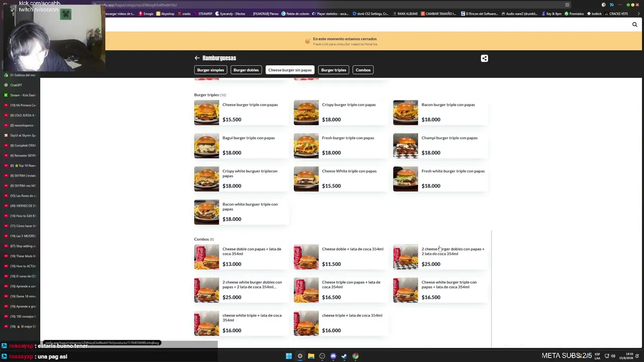Open the These Mods sidebar tab
The height and width of the screenshot is (362, 644).
point(20,256)
